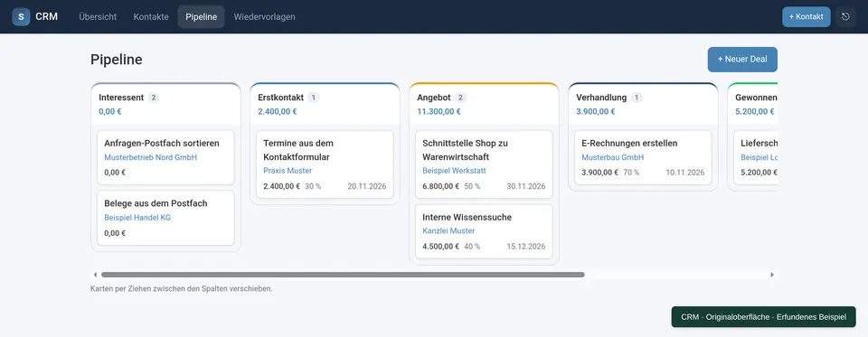Click the date 30.11.2026 on Schnittstelle card

point(526,186)
